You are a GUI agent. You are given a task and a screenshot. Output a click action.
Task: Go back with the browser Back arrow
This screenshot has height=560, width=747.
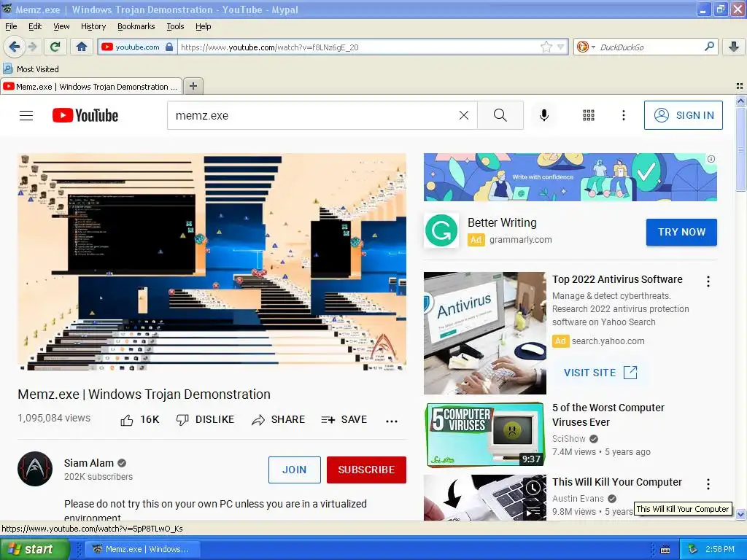tap(14, 47)
